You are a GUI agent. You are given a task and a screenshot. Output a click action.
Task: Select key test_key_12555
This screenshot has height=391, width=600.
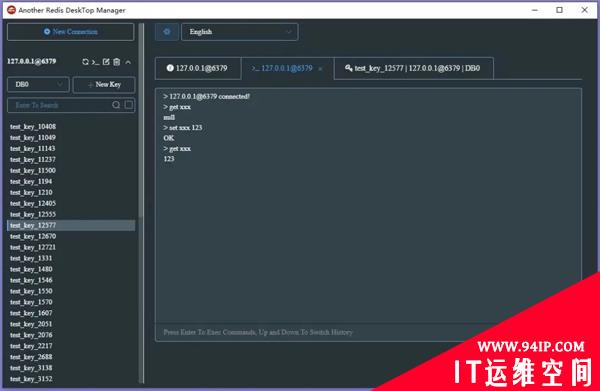click(x=71, y=214)
